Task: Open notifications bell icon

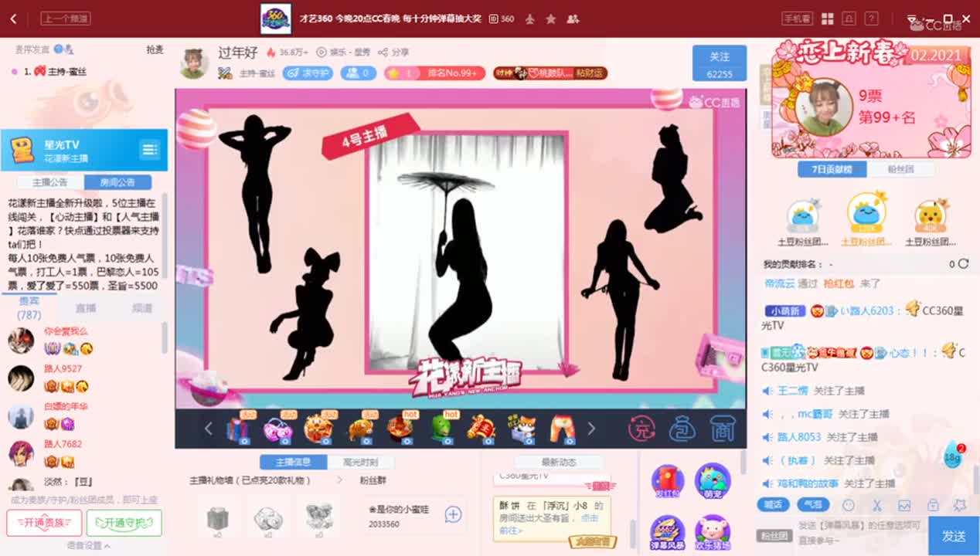Action: [849, 19]
